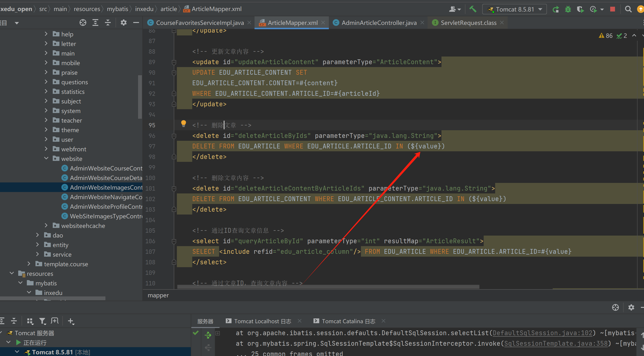
Task: Select the 正在运行 node in services
Action: pyautogui.click(x=35, y=343)
